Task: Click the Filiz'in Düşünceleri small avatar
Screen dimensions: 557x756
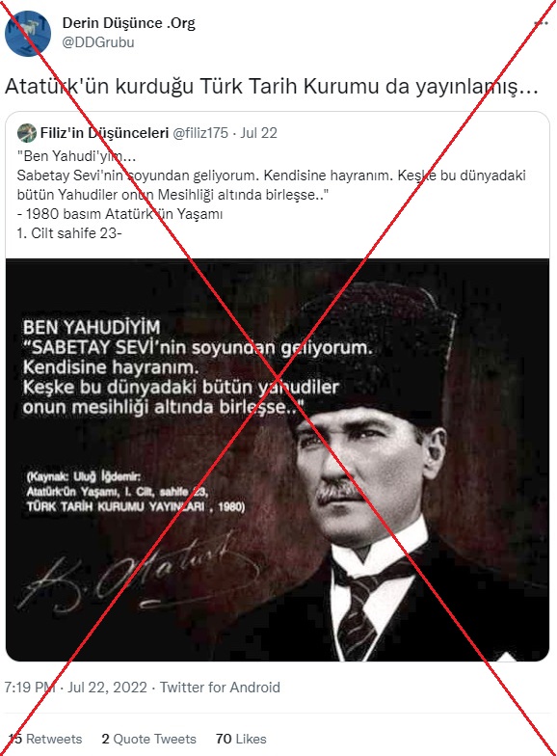Action: [x=27, y=133]
